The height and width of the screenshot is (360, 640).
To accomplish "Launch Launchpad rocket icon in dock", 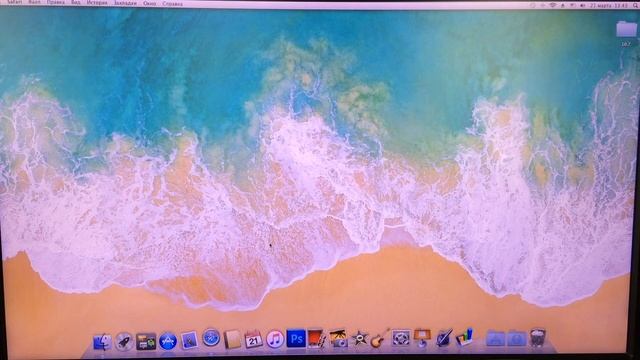I will click(x=124, y=341).
